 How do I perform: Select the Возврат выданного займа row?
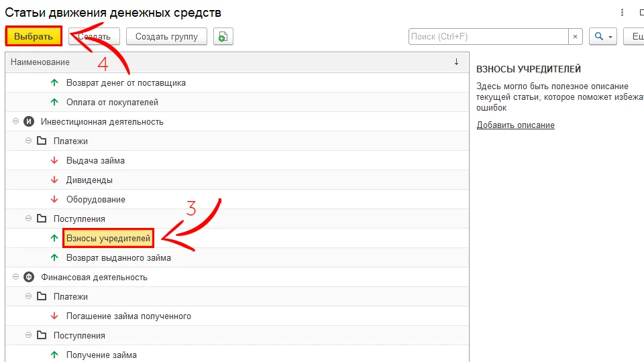(x=118, y=258)
